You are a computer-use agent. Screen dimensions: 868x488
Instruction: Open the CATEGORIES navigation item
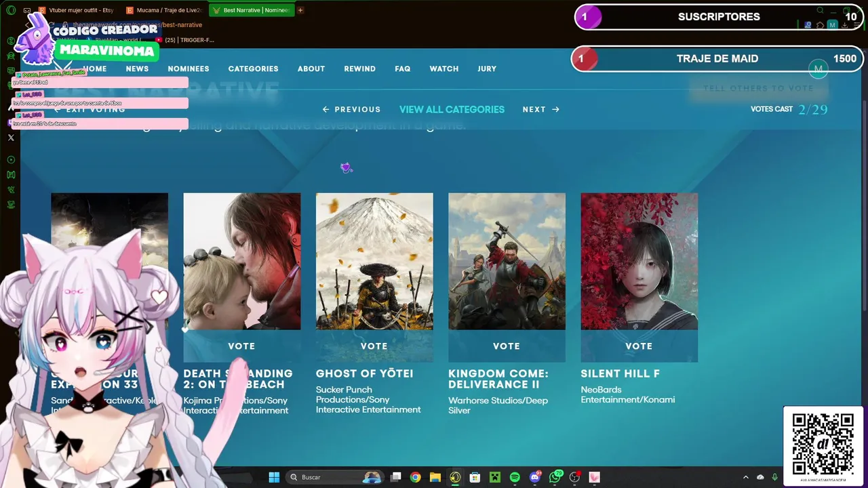(253, 68)
